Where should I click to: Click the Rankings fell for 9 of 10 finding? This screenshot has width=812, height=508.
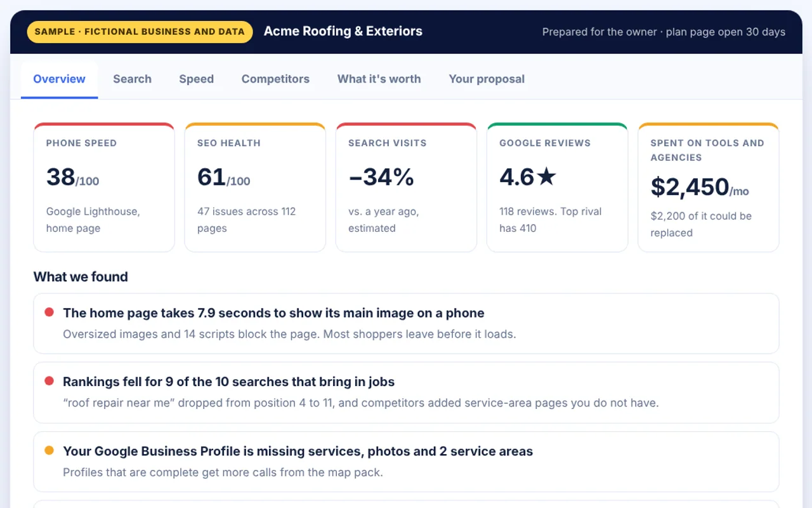(406, 392)
